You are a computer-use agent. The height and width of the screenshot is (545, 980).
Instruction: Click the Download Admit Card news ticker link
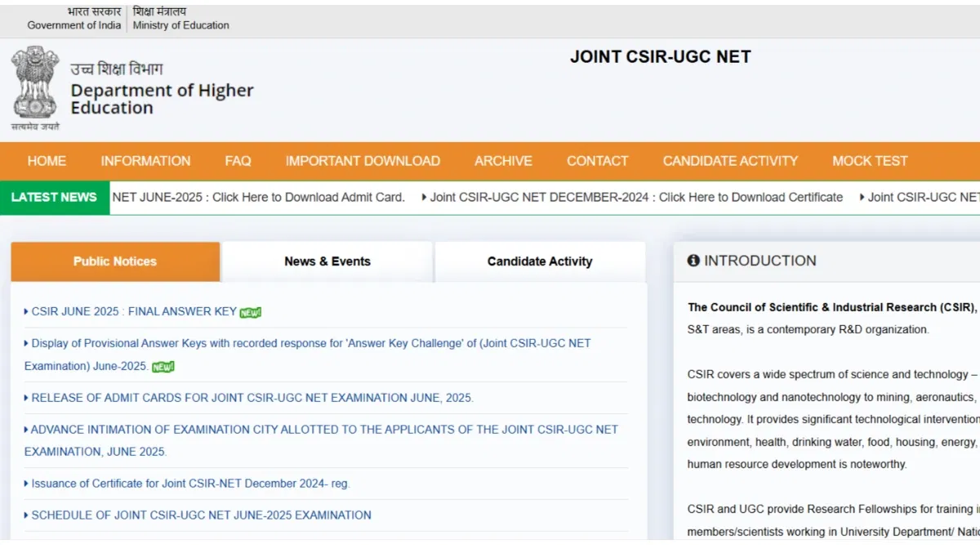click(259, 197)
